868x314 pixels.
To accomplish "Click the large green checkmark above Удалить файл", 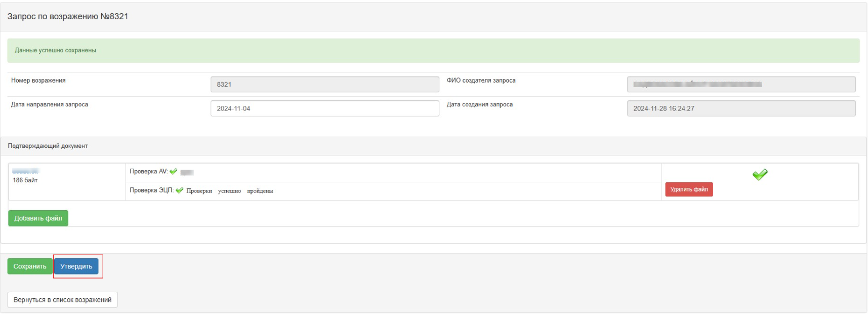I will pos(760,174).
